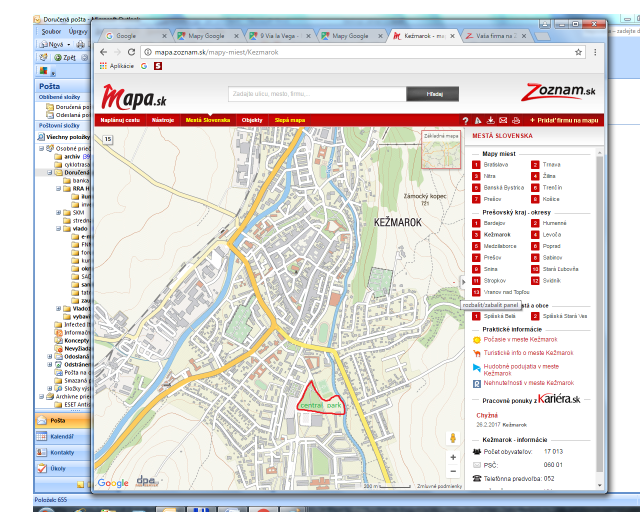
Task: Click the address search input field
Action: (317, 94)
